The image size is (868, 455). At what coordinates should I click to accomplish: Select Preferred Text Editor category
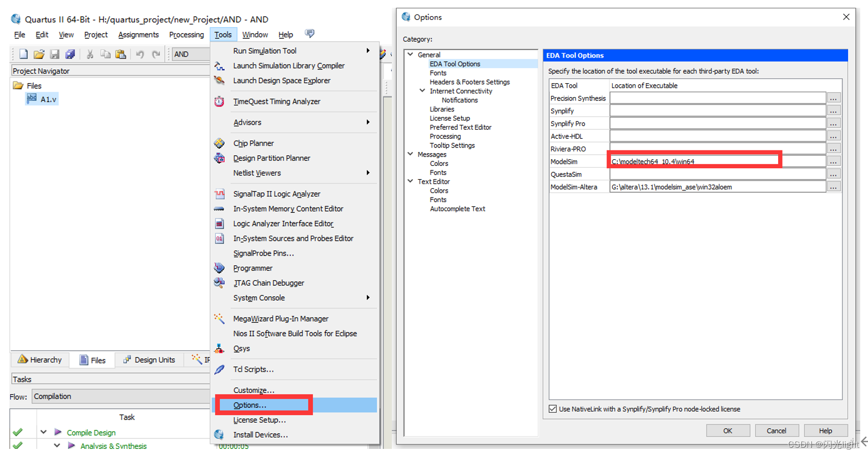coord(461,127)
